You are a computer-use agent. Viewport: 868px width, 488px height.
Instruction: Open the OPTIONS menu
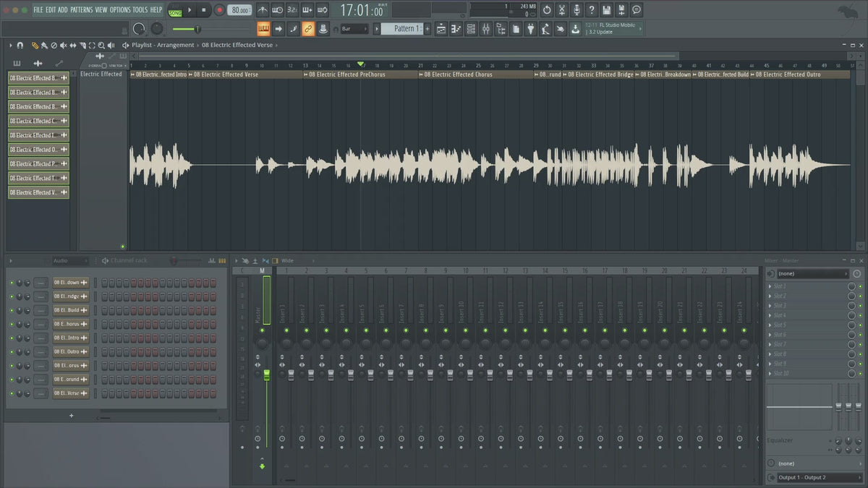coord(120,9)
